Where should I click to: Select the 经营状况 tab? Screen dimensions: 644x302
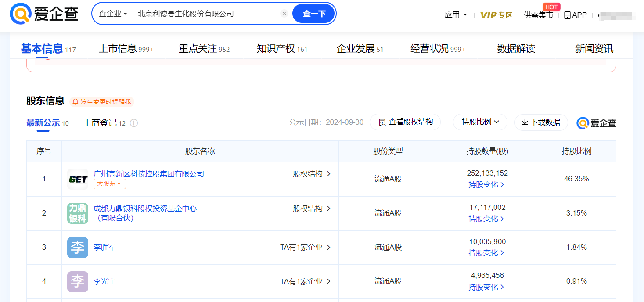(438, 49)
